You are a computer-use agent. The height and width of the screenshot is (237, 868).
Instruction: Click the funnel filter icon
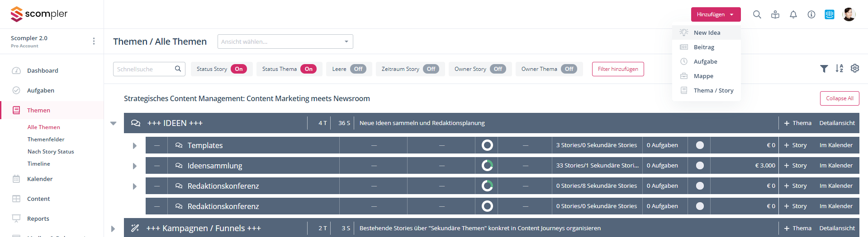point(824,69)
